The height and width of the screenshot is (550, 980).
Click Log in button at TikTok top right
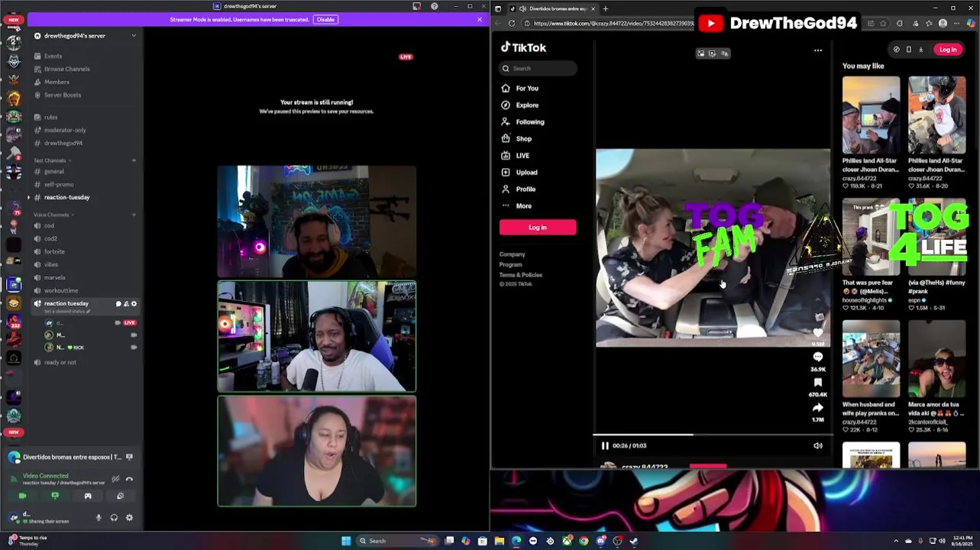pos(948,50)
